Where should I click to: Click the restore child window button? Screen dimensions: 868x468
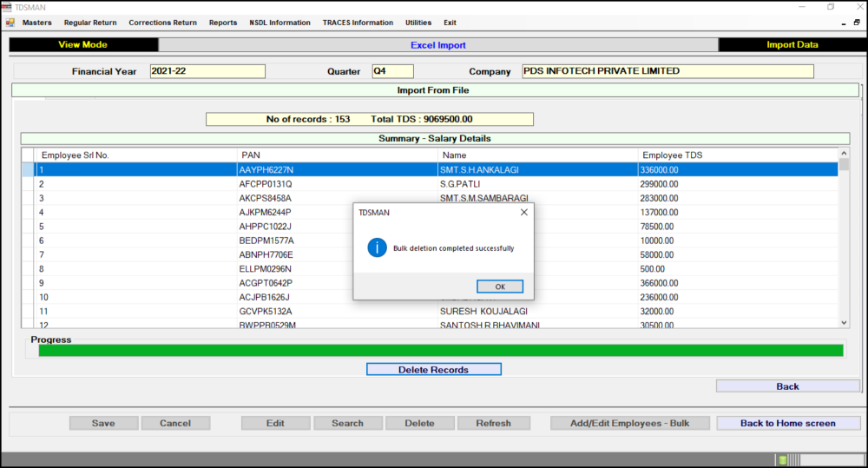coord(857,23)
